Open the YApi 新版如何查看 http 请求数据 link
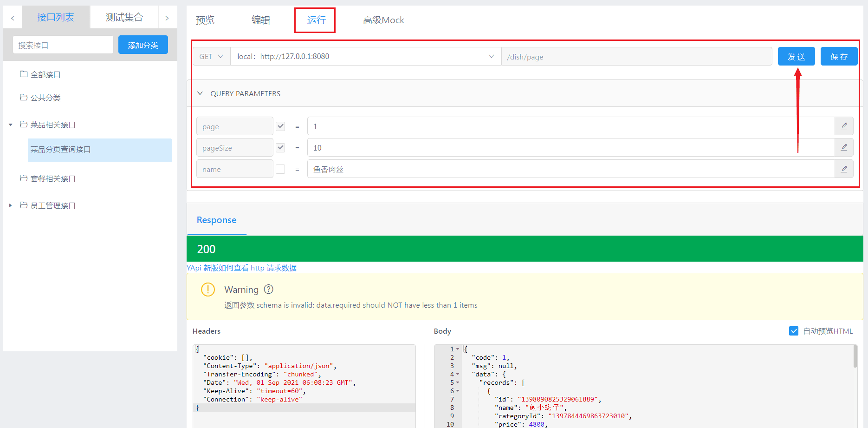This screenshot has height=428, width=868. coord(241,268)
